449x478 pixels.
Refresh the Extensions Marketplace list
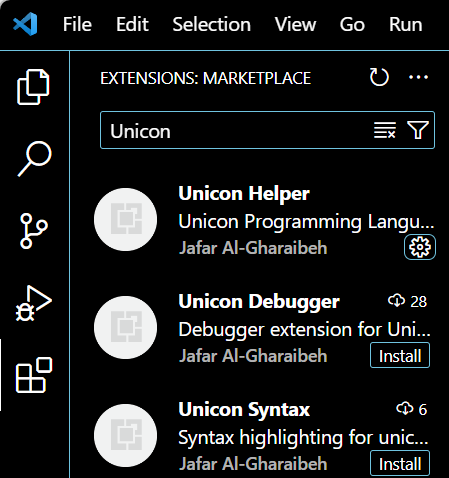pos(379,77)
